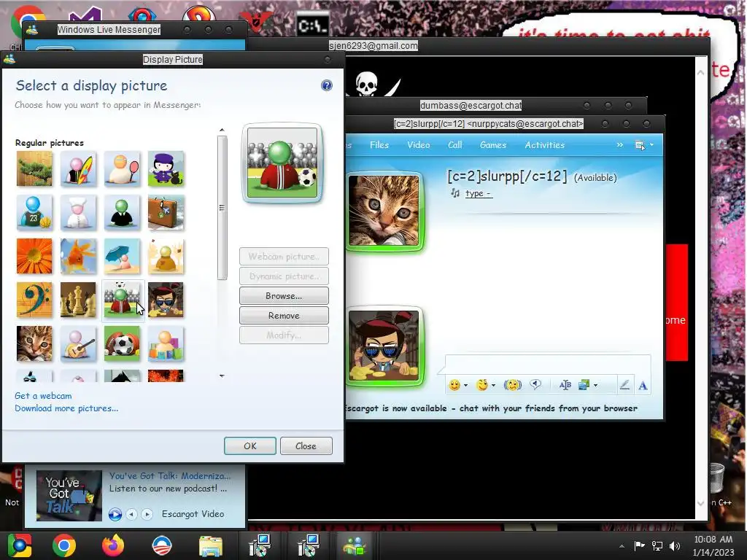This screenshot has width=747, height=560.
Task: Open the wink selector icon
Action: 482,385
